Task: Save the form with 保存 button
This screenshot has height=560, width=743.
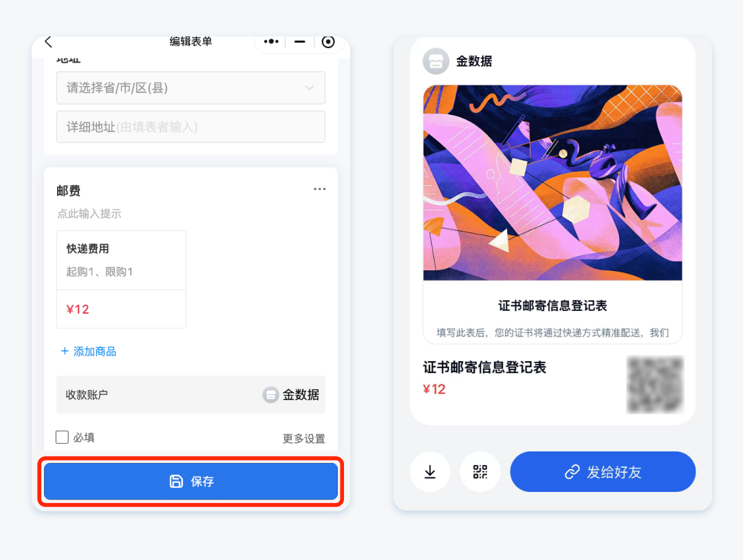Action: (x=191, y=482)
